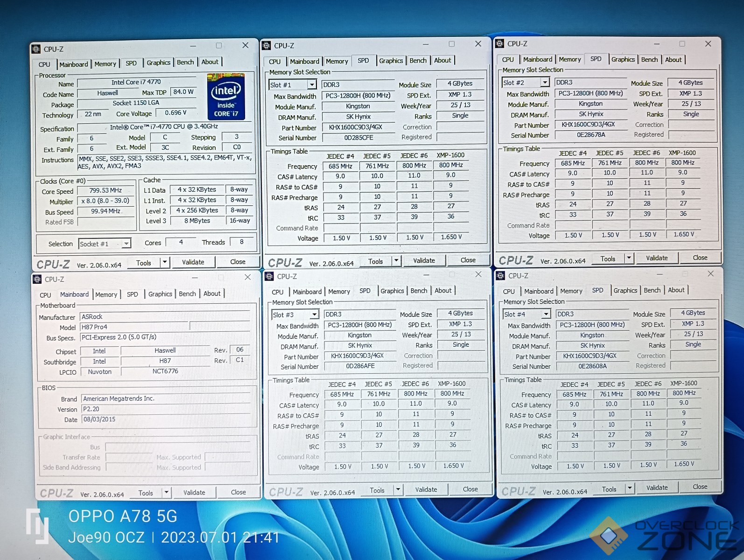The height and width of the screenshot is (560, 744).
Task: Click the Close button in the ASRock Mainboard window
Action: click(x=238, y=492)
